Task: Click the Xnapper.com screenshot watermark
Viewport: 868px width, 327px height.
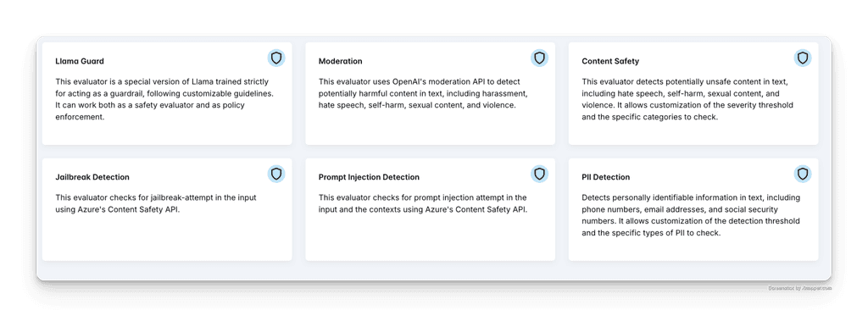Action: [x=799, y=288]
